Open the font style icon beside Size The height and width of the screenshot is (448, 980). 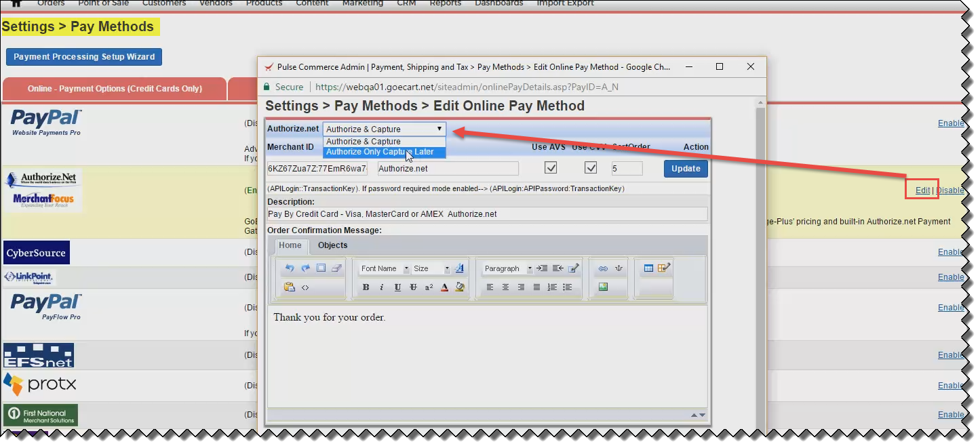(460, 268)
